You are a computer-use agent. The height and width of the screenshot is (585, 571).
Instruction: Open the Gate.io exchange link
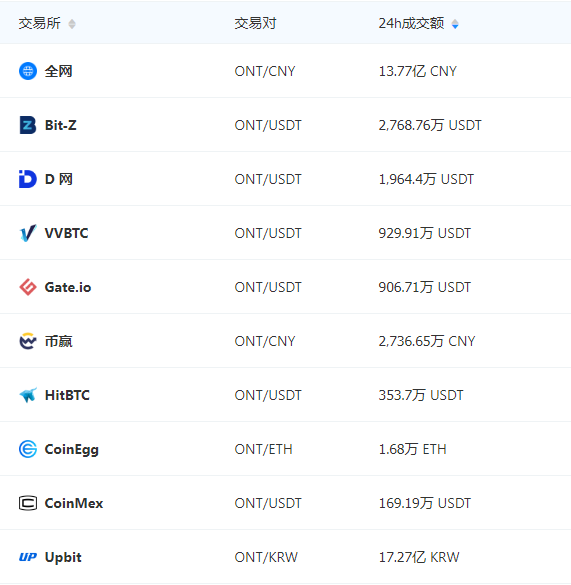[68, 287]
